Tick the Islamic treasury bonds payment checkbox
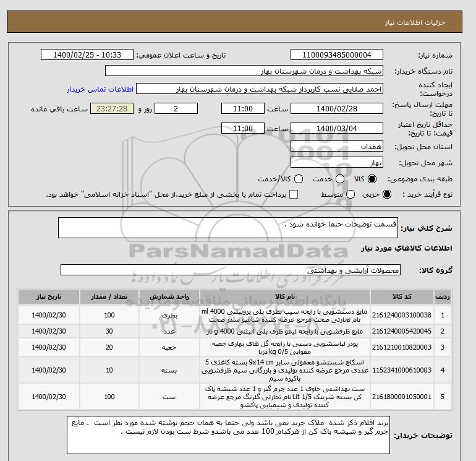This screenshot has height=461, width=476. click(294, 194)
